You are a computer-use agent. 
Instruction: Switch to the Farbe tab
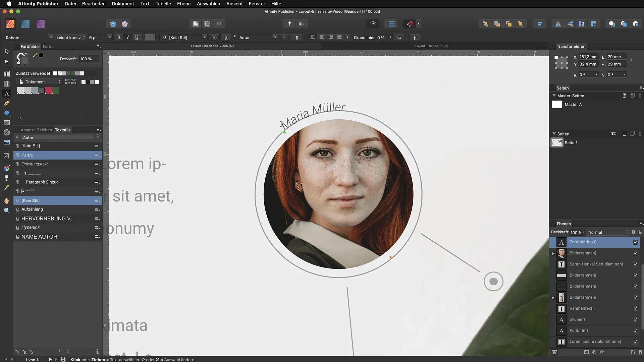pyautogui.click(x=48, y=46)
